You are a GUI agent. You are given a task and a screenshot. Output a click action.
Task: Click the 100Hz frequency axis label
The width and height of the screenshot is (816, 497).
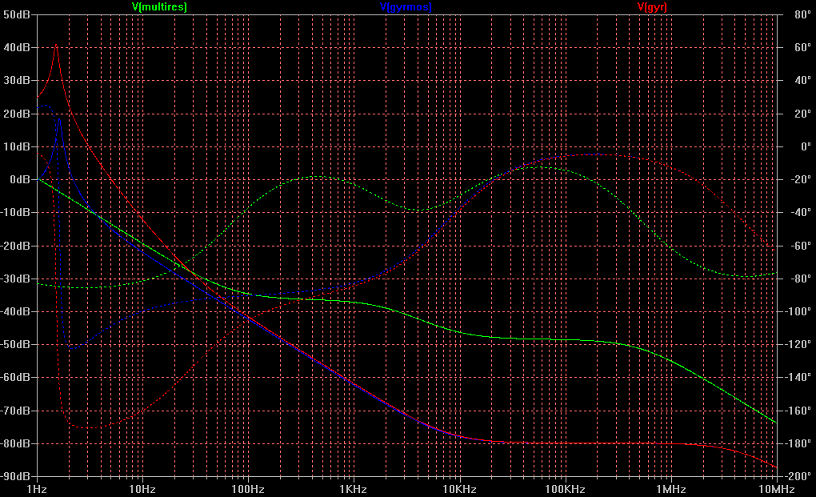(x=248, y=489)
